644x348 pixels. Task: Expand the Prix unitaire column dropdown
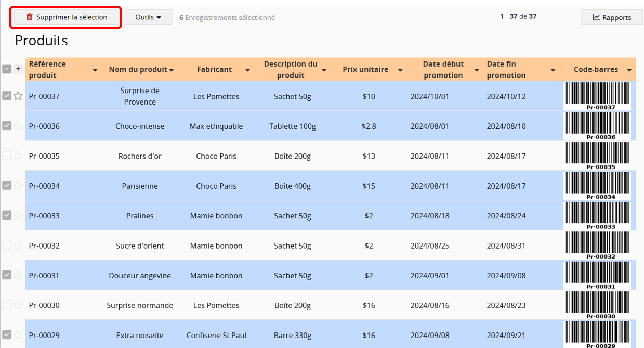[x=400, y=70]
